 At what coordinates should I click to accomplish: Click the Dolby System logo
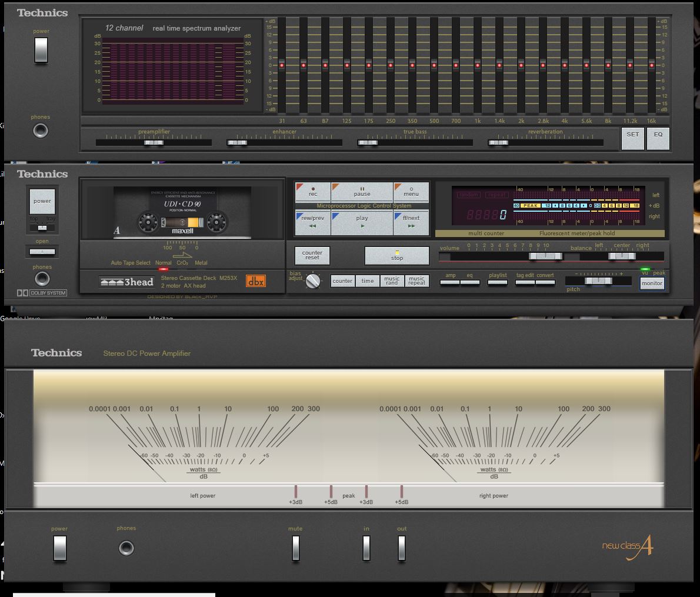tap(42, 293)
